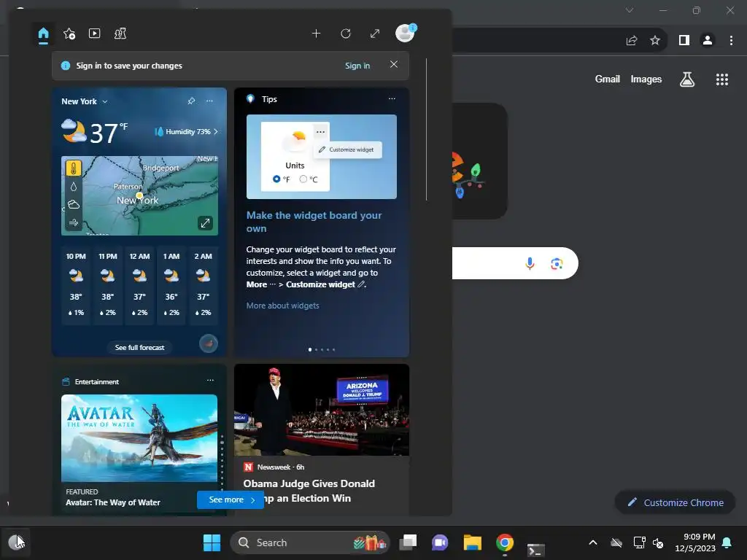Pin the weather widget
The height and width of the screenshot is (560, 747).
[191, 101]
